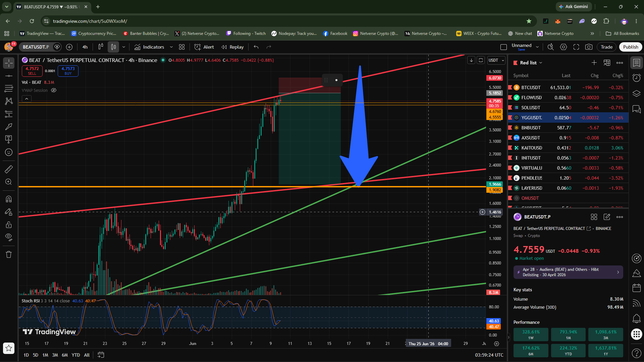Undo the last chart action

click(256, 47)
